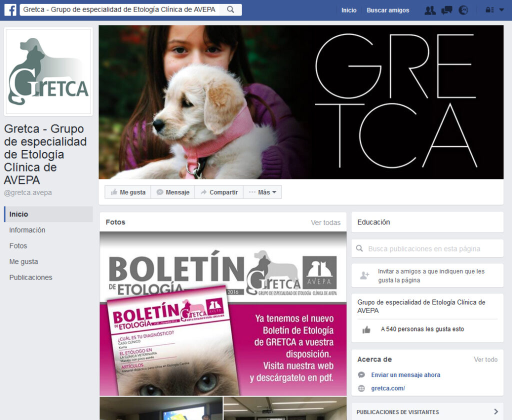
Task: Select Me gusta in left sidebar
Action: [x=23, y=261]
